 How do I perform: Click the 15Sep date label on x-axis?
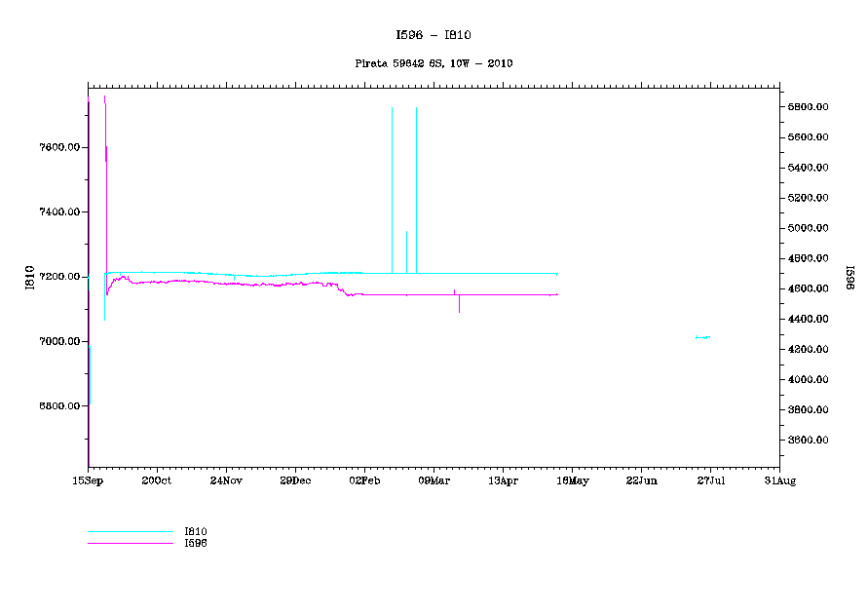click(x=88, y=480)
